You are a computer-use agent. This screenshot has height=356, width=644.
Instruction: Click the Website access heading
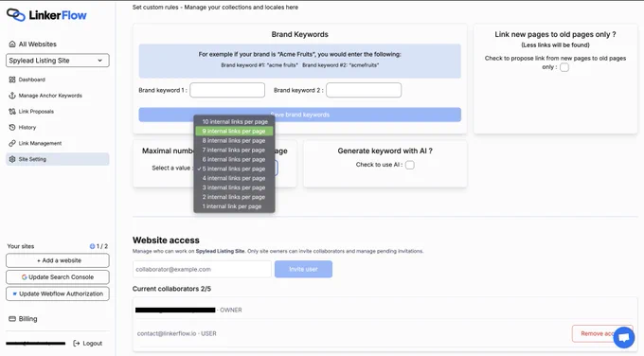(x=166, y=240)
